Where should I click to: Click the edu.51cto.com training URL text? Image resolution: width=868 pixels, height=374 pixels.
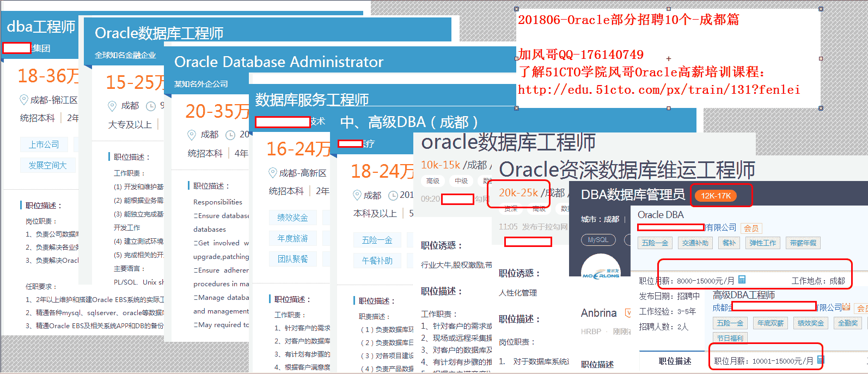click(659, 89)
